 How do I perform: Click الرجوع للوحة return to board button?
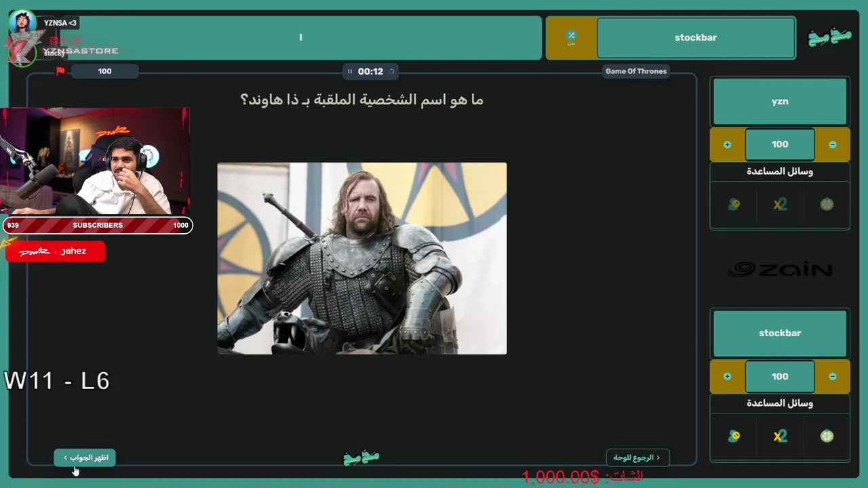tap(637, 457)
